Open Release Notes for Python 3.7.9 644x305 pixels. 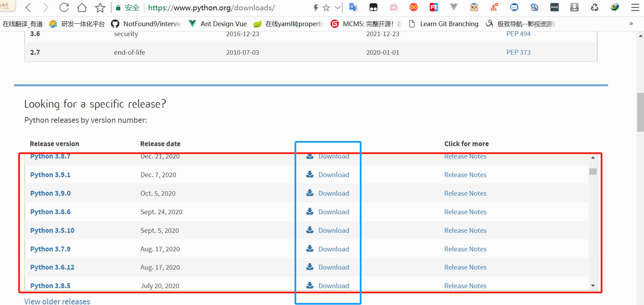(x=465, y=249)
